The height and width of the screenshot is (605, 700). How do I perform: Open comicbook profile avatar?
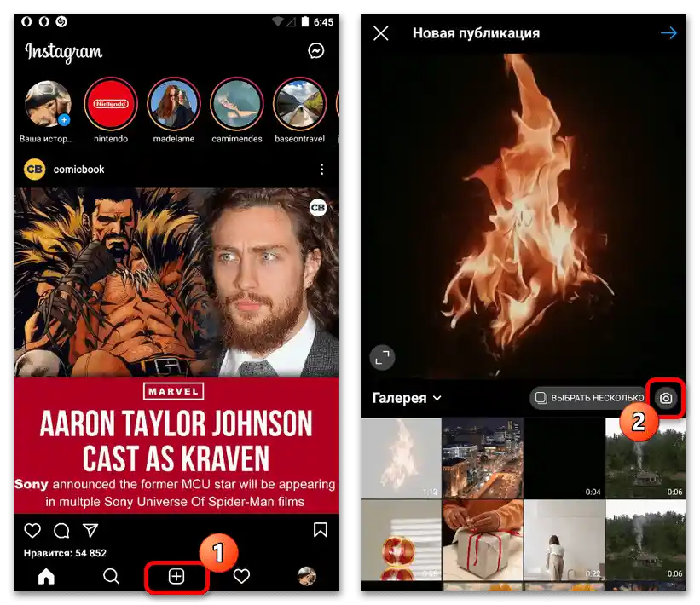[34, 169]
